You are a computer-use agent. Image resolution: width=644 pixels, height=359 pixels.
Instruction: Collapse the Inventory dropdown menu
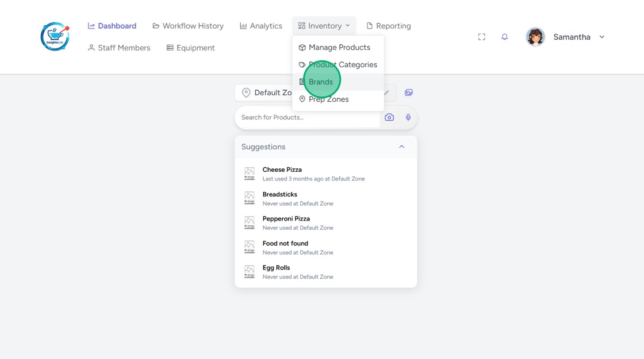tap(324, 26)
